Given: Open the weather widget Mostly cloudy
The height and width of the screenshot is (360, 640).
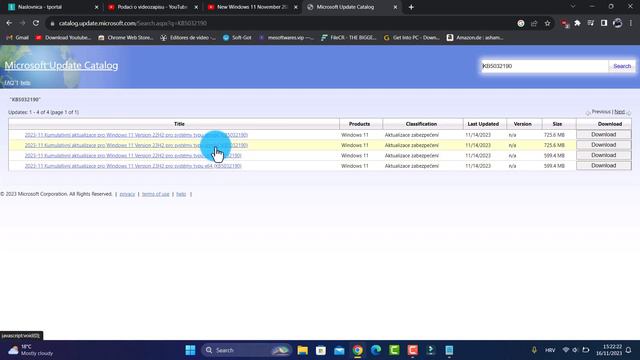Looking at the screenshot, I should pyautogui.click(x=31, y=350).
